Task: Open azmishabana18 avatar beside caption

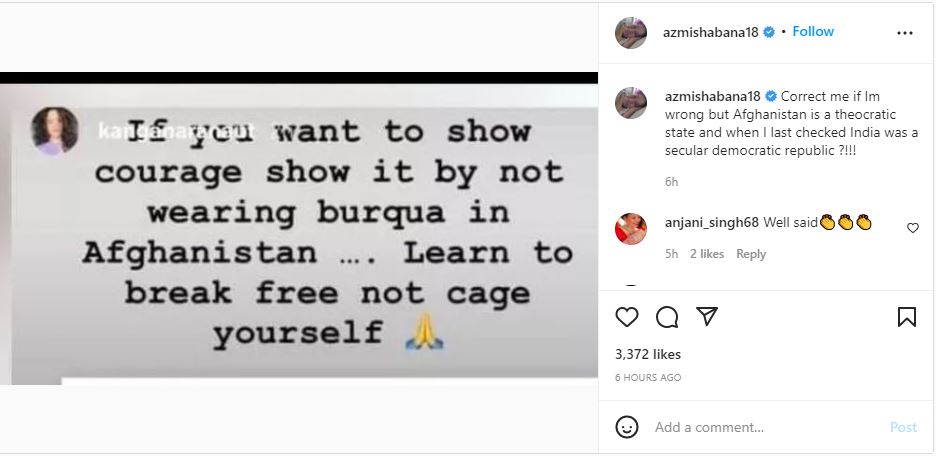Action: click(631, 103)
